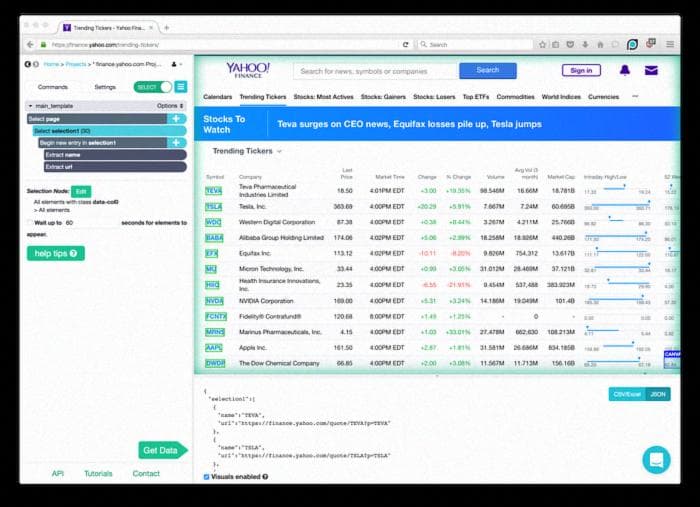Open the downloads arrow icon
The width and height of the screenshot is (700, 507).
click(585, 45)
